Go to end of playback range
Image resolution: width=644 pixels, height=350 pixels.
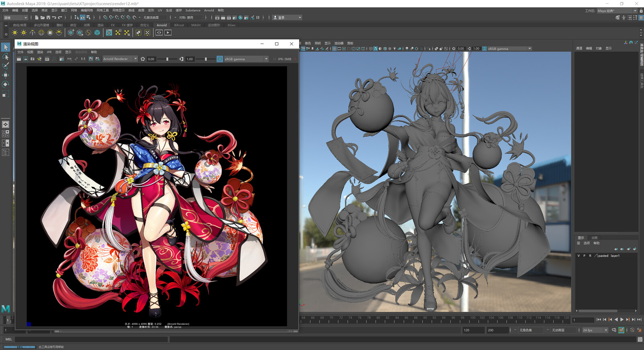click(639, 319)
